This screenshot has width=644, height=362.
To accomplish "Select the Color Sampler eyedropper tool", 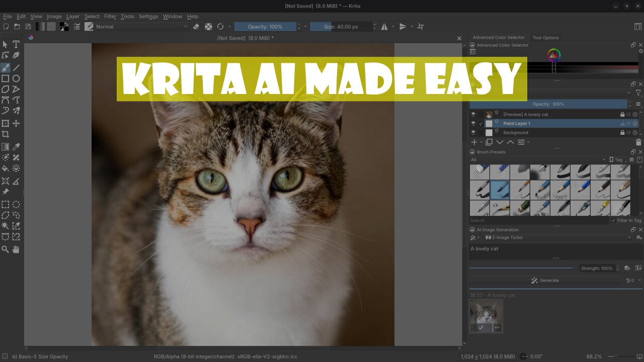I will tap(16, 147).
